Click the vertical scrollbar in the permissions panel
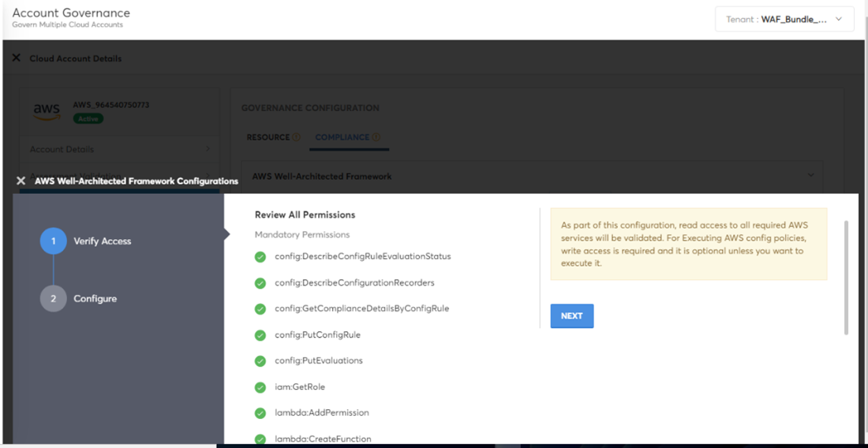The height and width of the screenshot is (448, 868). (x=846, y=278)
